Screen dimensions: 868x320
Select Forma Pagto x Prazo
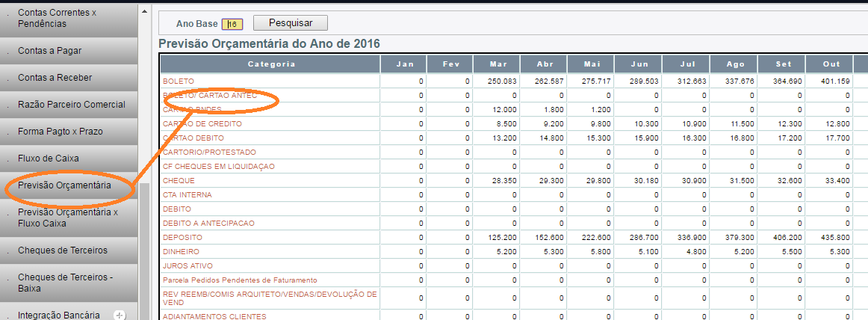(x=60, y=132)
